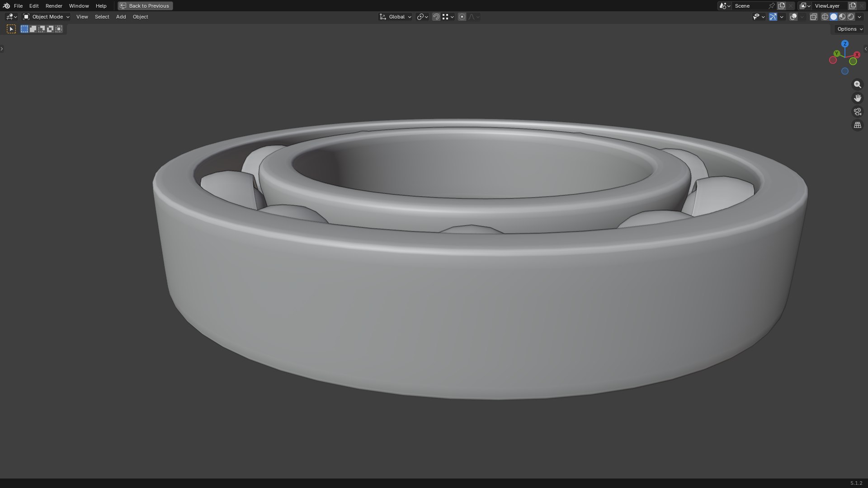
Task: Open the viewport Add menu
Action: coord(121,17)
